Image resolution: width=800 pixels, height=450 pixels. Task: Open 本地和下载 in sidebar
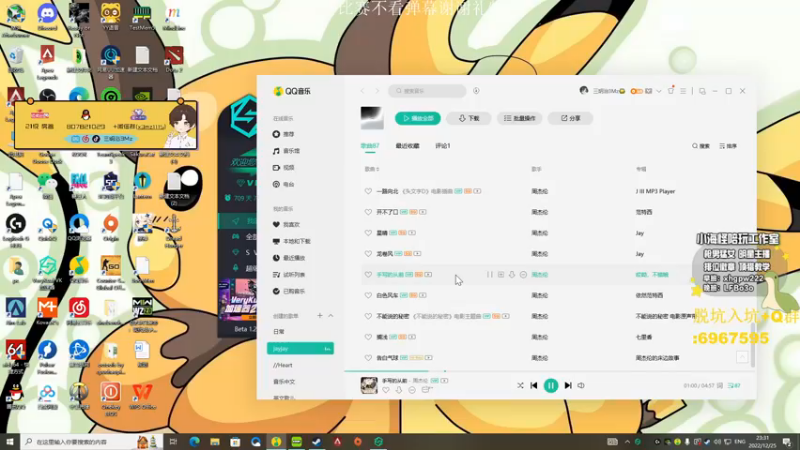291,241
